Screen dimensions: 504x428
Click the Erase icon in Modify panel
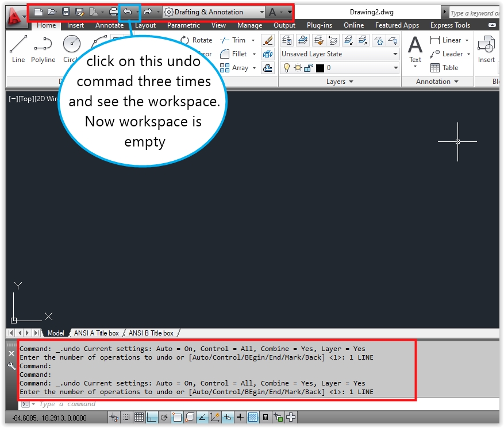pyautogui.click(x=267, y=40)
